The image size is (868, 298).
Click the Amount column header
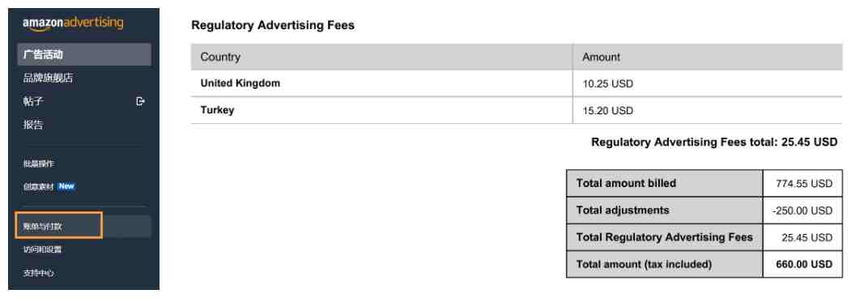[x=601, y=57]
